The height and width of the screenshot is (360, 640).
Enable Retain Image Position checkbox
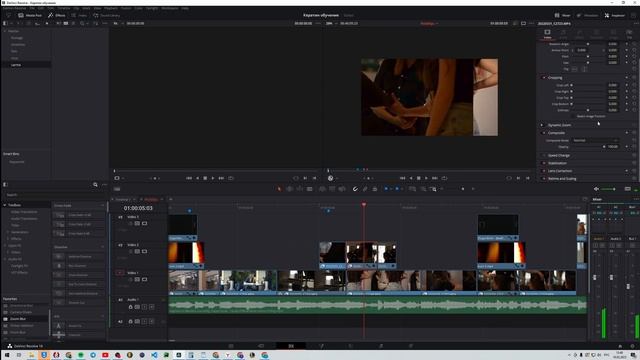pyautogui.click(x=574, y=116)
